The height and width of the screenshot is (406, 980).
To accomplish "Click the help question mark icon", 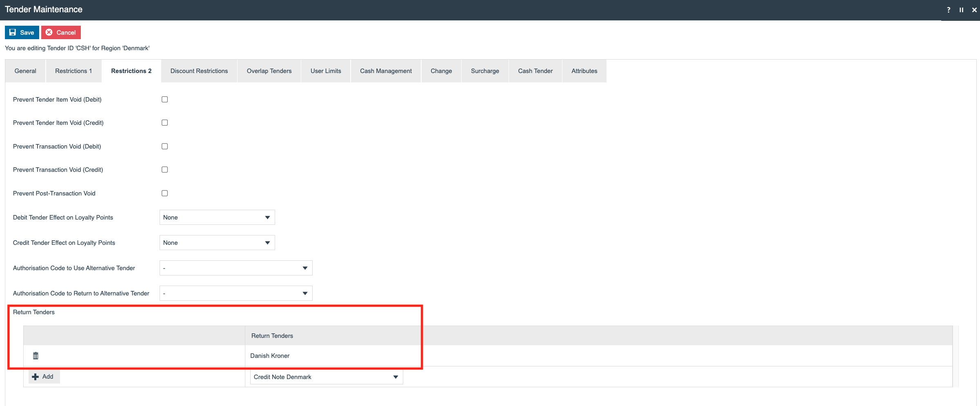I will (x=949, y=10).
